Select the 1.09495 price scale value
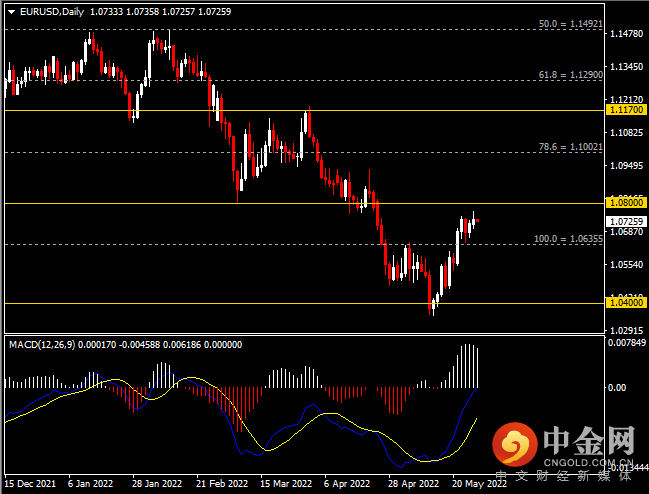 click(627, 166)
